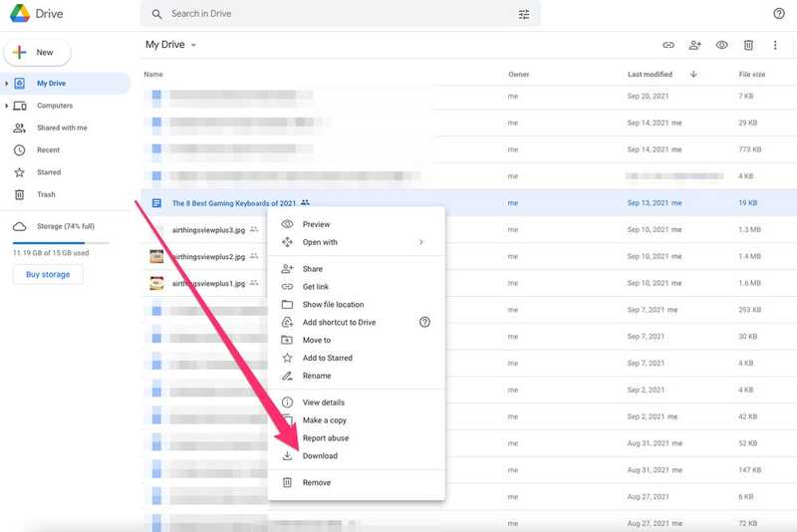Click the preview eye toolbar icon
The image size is (797, 532).
click(x=721, y=45)
